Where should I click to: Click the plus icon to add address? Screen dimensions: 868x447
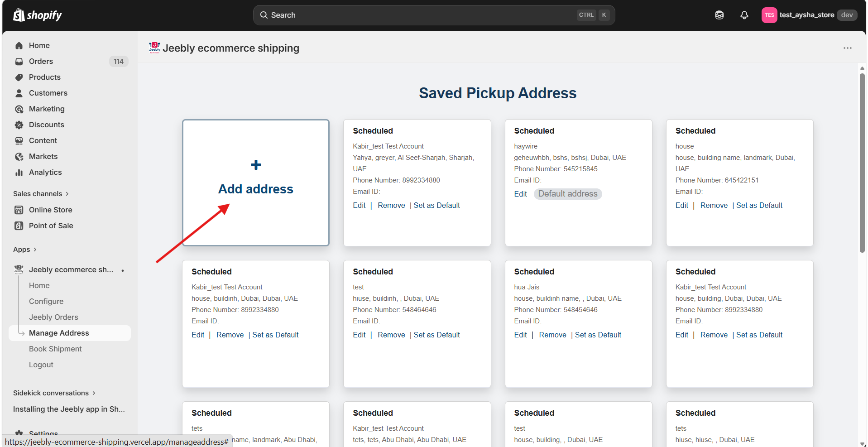[256, 165]
